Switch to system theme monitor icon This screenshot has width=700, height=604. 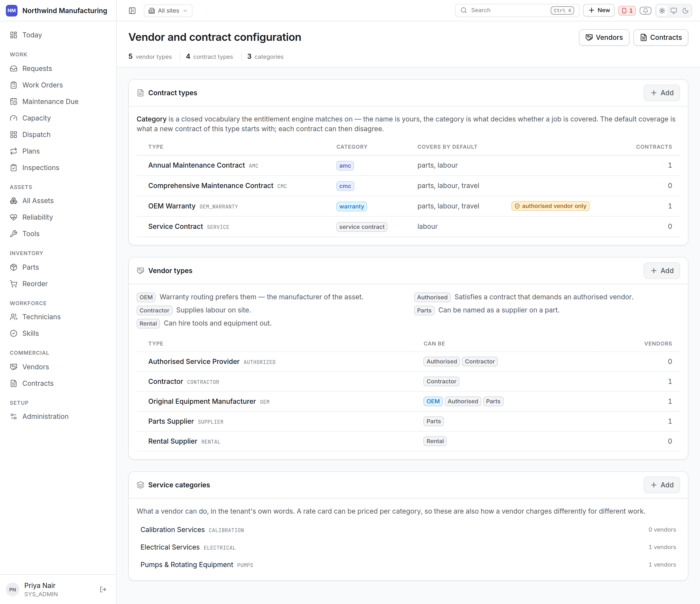coord(674,11)
